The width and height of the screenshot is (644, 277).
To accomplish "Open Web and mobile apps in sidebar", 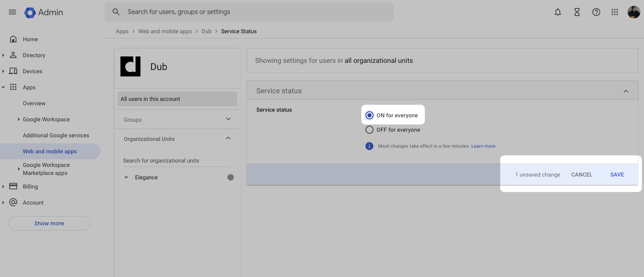I will click(50, 151).
